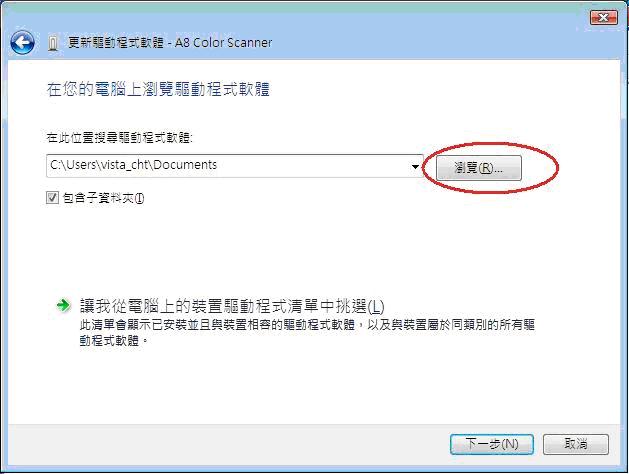Viewport: 629px width, 474px height.
Task: Click the A8 Color Scanner text in title
Action: 223,43
